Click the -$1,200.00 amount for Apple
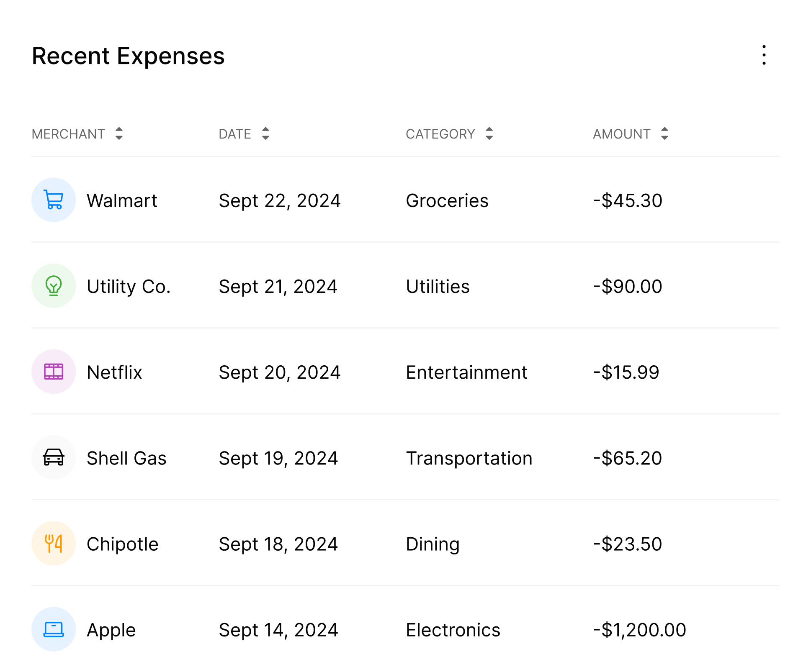The image size is (811, 672). click(639, 629)
